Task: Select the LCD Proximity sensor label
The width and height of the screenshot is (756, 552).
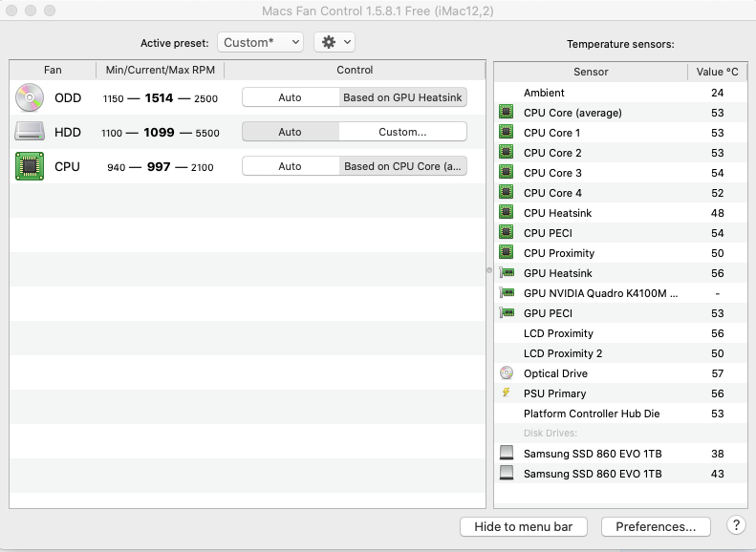Action: (558, 333)
